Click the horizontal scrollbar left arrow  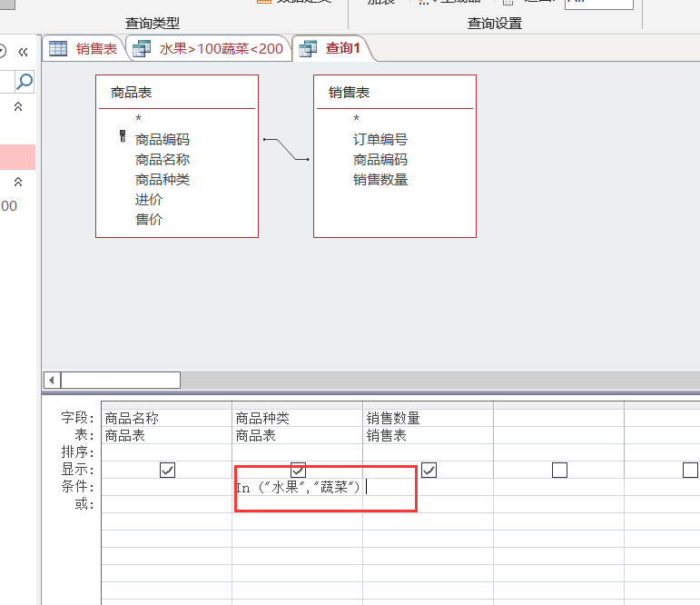52,381
